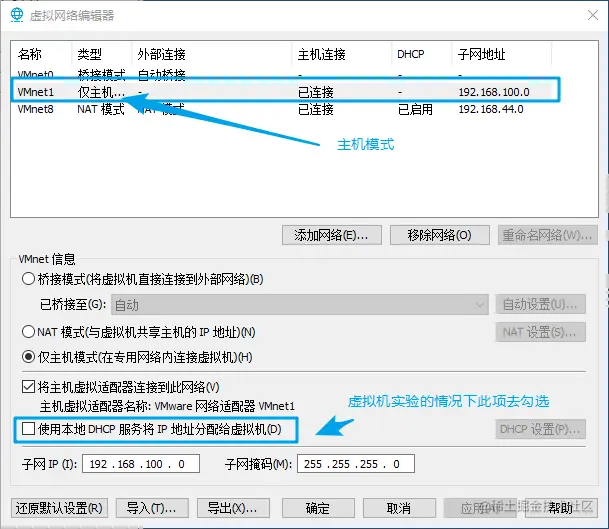Click 已启用 DHCP cell for VMnet8
609x529 pixels.
point(415,110)
